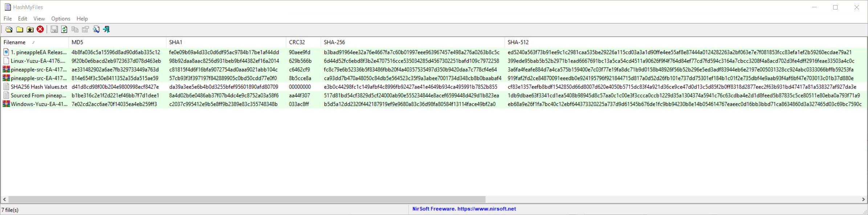Click the Copy Selected Items icon
The width and height of the screenshot is (868, 215).
click(x=75, y=29)
